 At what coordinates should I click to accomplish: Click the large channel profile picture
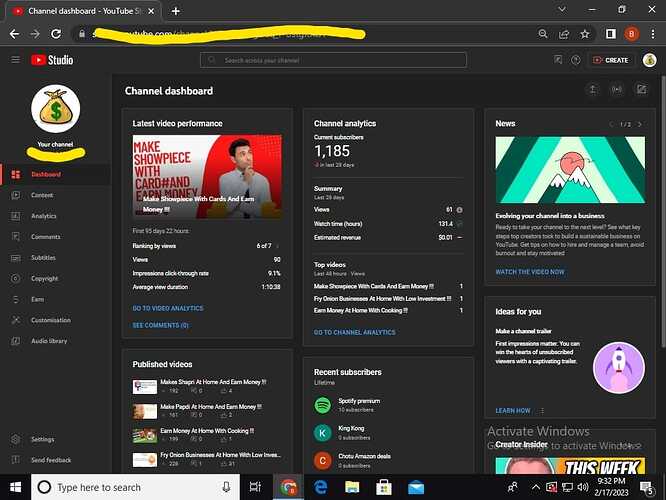click(56, 109)
